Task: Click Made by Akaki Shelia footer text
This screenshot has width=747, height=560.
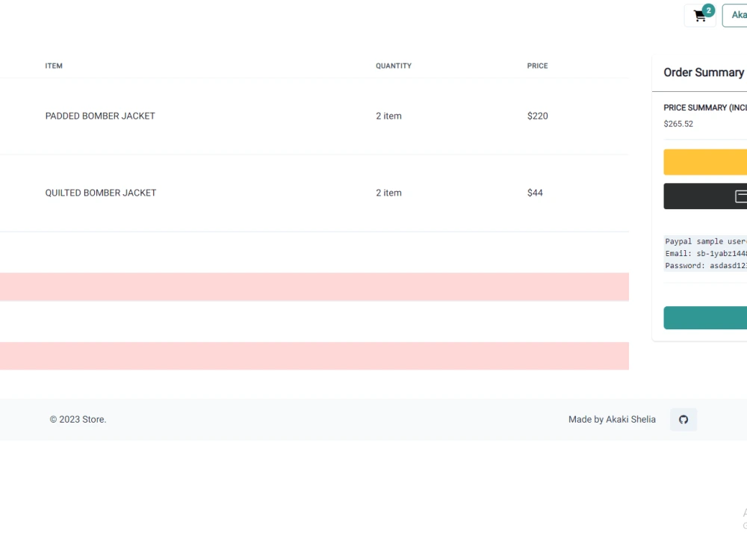Action: [x=613, y=420]
